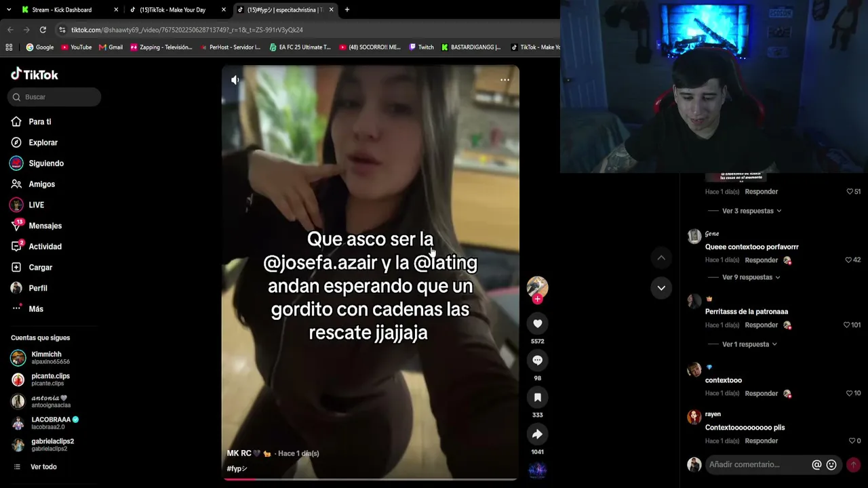Screen dimensions: 868x488
Task: Reload the current page
Action: click(x=43, y=30)
